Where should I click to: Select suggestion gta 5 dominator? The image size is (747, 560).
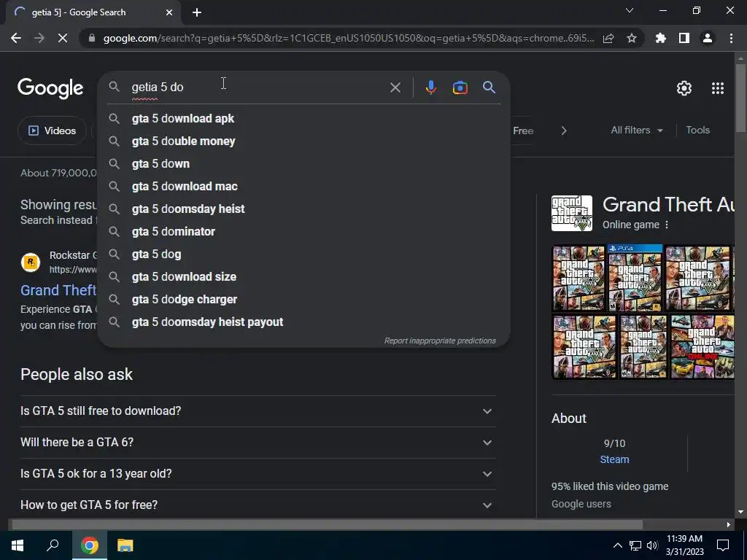[x=303, y=231]
